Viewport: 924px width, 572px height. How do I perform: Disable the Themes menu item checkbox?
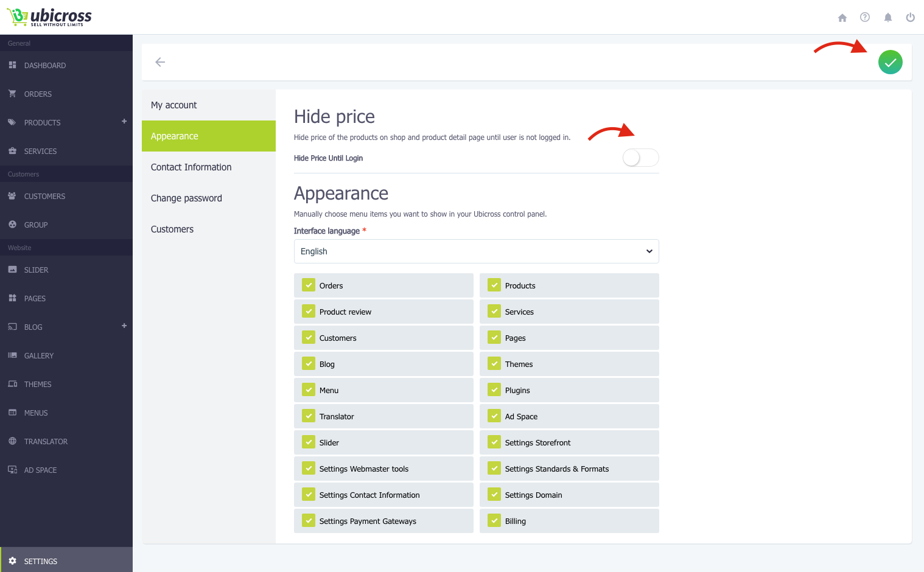click(494, 364)
